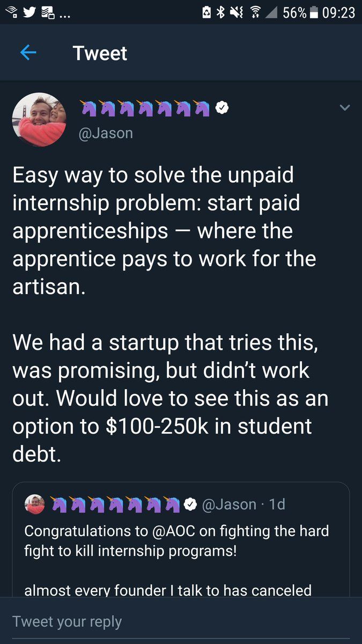Tap the screenshot notification icon in status bar
Viewport: 362px width, 644px height.
49,12
